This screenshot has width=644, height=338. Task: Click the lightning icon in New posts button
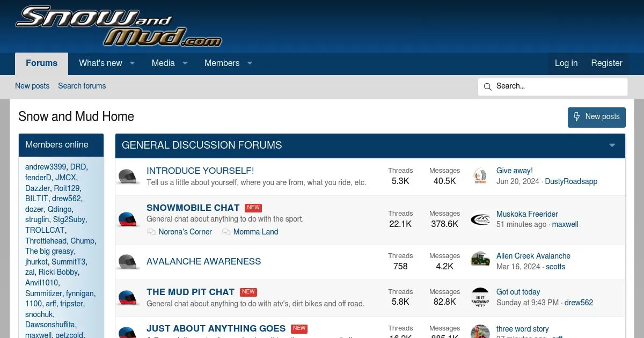[x=577, y=117]
